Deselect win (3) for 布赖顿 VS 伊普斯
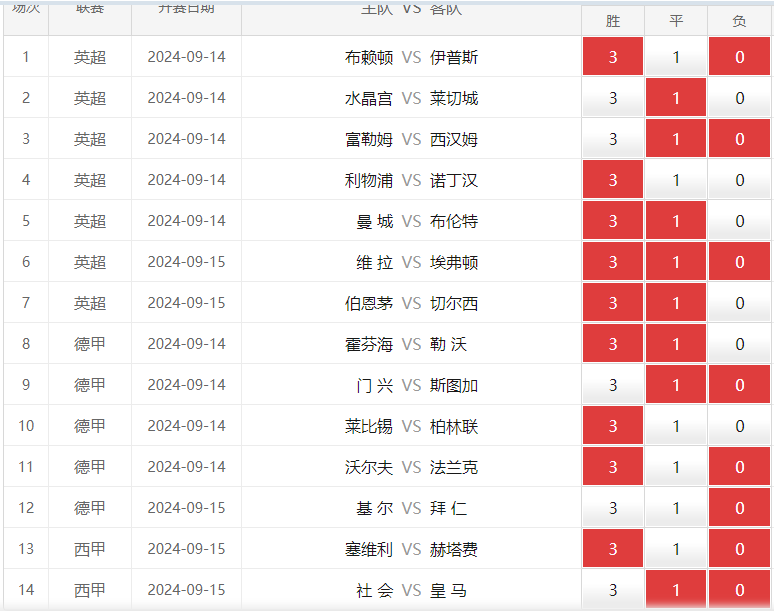This screenshot has width=774, height=611. pyautogui.click(x=613, y=56)
